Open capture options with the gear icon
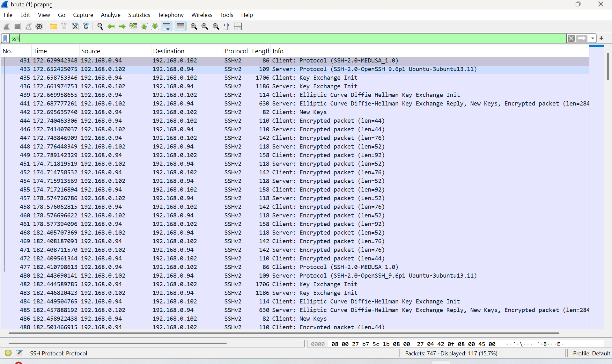 point(39,26)
